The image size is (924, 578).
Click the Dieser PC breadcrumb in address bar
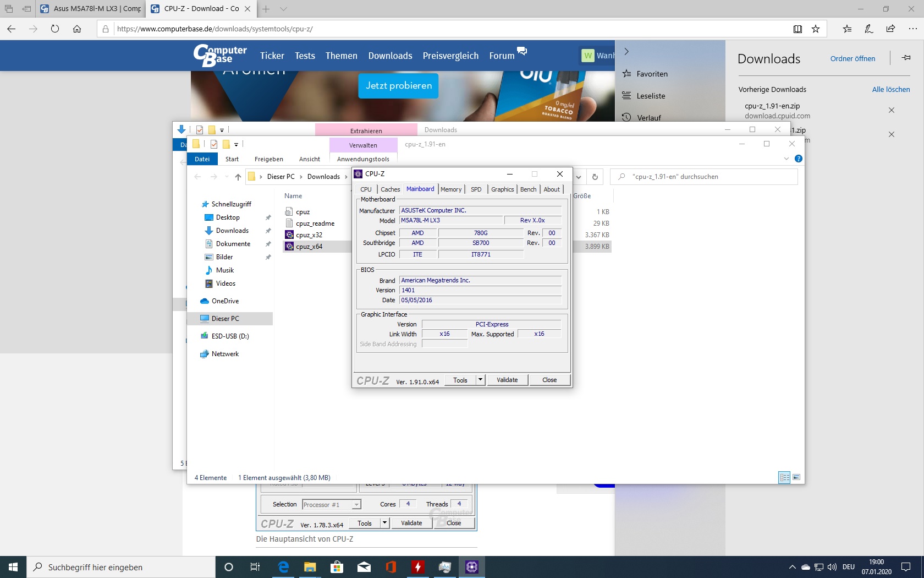pos(280,177)
